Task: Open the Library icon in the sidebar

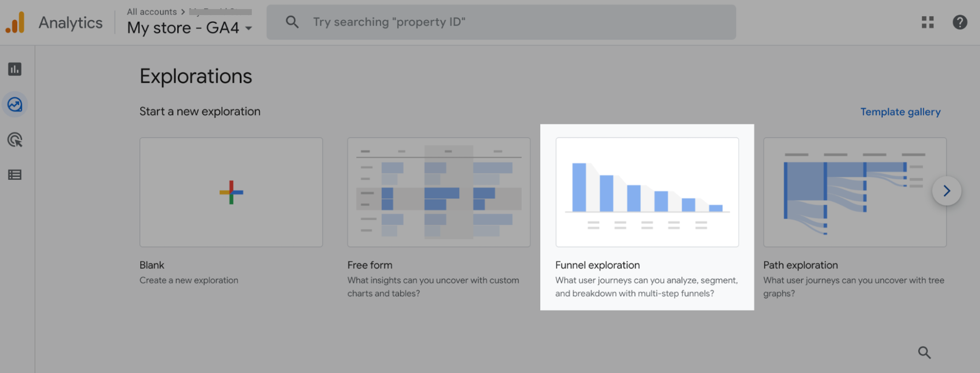Action: tap(14, 175)
